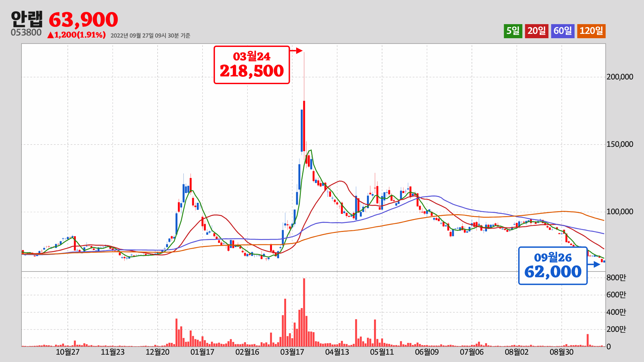Click the 07월06 date label
Image resolution: width=644 pixels, height=362 pixels.
pos(472,352)
